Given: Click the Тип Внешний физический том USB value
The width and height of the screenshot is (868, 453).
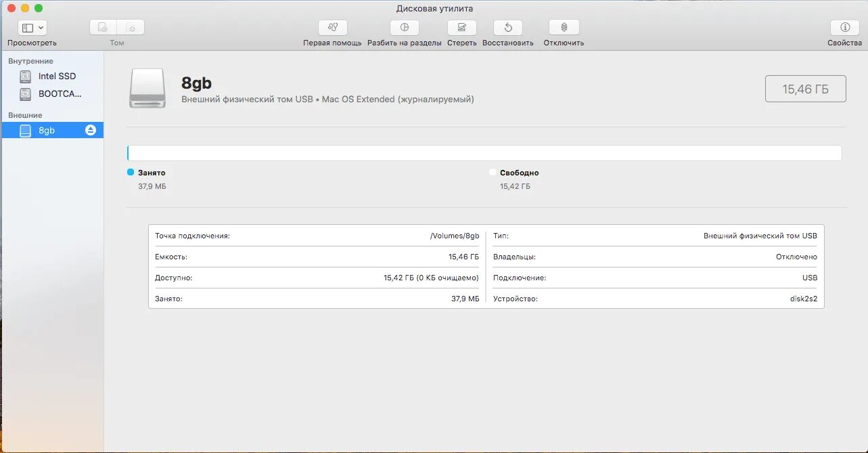Looking at the screenshot, I should point(760,236).
